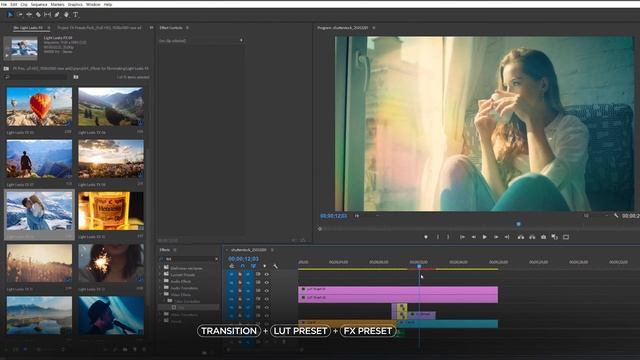Expand the Audio Transitions folder in Effects
The width and height of the screenshot is (640, 360).
click(161, 288)
